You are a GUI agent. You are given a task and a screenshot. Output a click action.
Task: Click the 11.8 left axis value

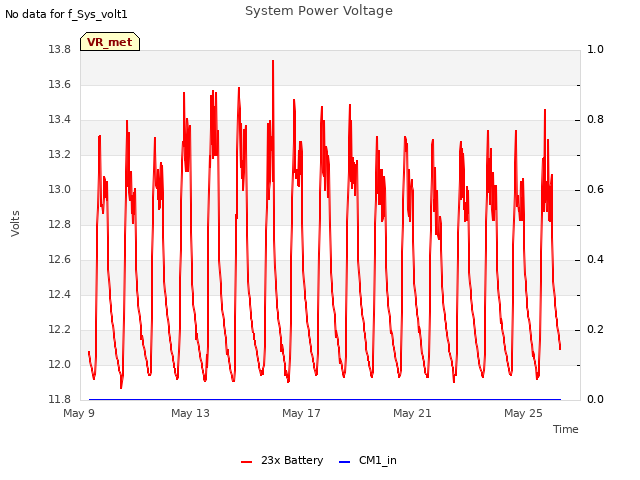click(x=60, y=399)
